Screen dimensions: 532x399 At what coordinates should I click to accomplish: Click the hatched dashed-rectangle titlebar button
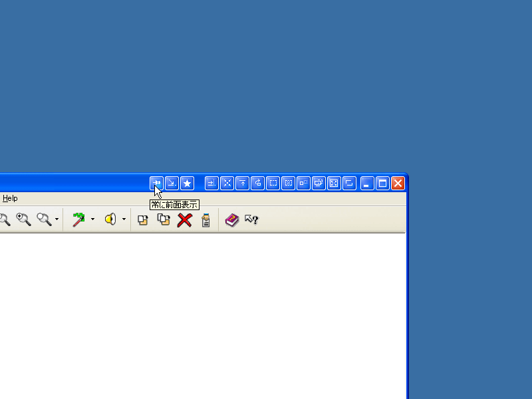[x=288, y=184]
